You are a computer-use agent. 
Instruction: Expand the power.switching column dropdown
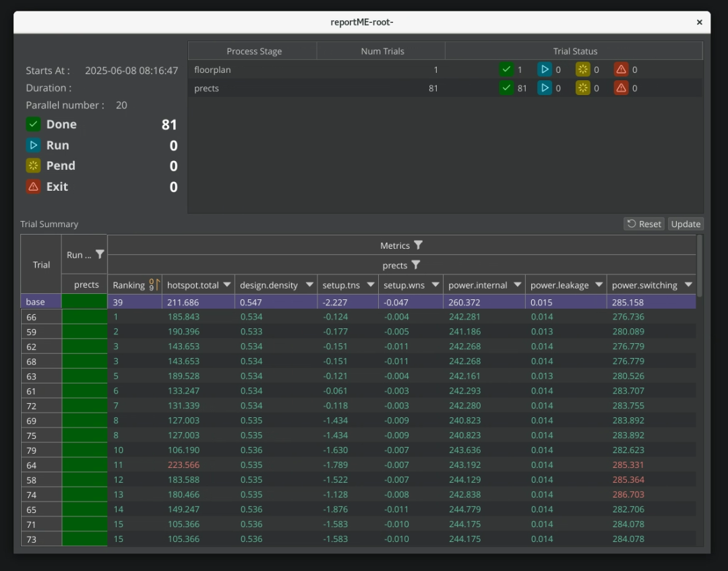(688, 285)
